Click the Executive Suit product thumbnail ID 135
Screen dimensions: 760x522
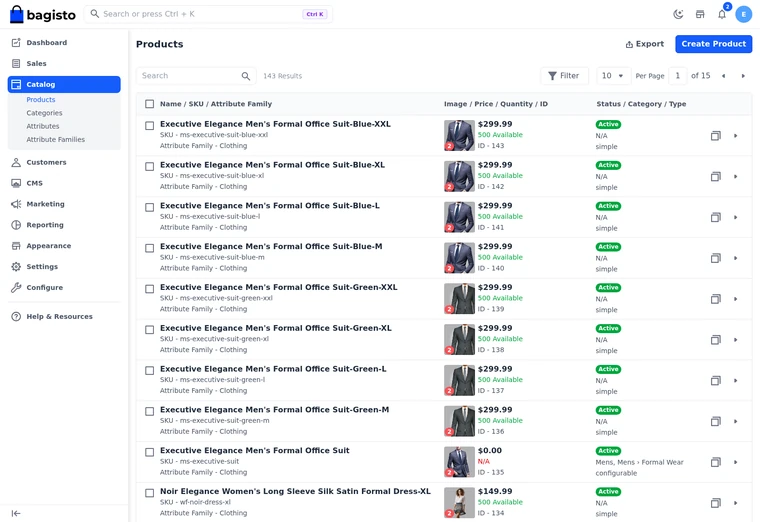(x=459, y=462)
